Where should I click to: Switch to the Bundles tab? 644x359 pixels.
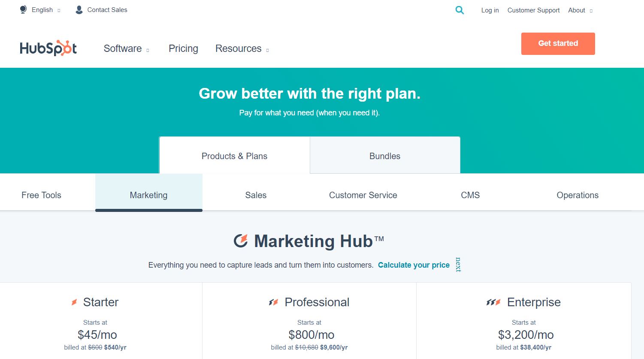pos(385,156)
